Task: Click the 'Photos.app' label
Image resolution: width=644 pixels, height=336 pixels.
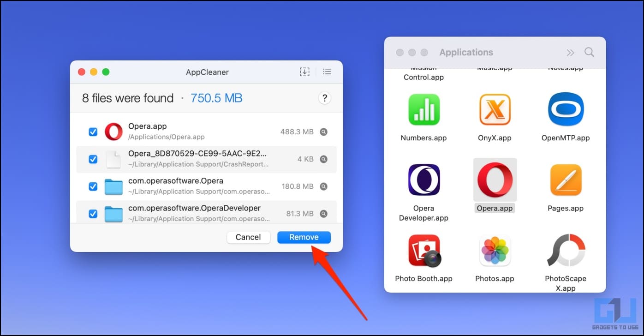Action: tap(495, 279)
